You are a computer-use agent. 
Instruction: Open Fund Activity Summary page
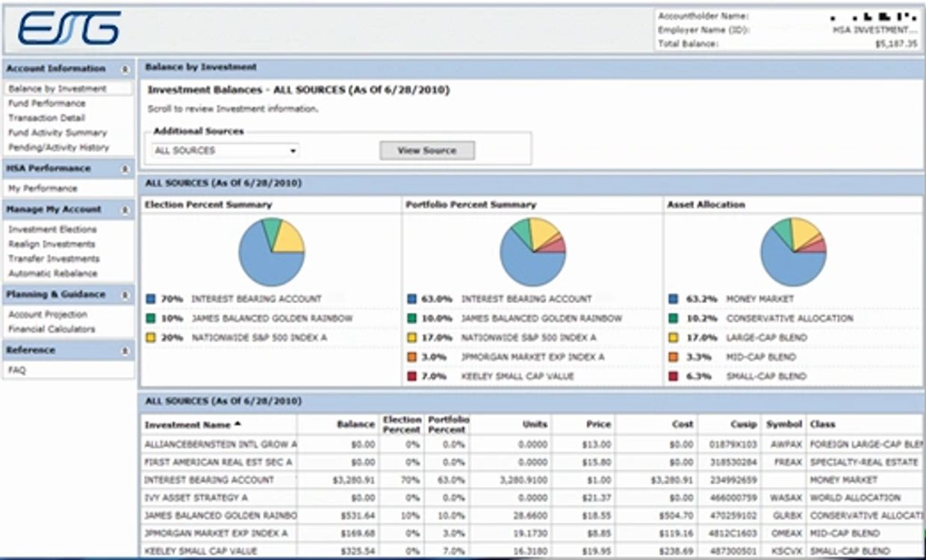[58, 133]
